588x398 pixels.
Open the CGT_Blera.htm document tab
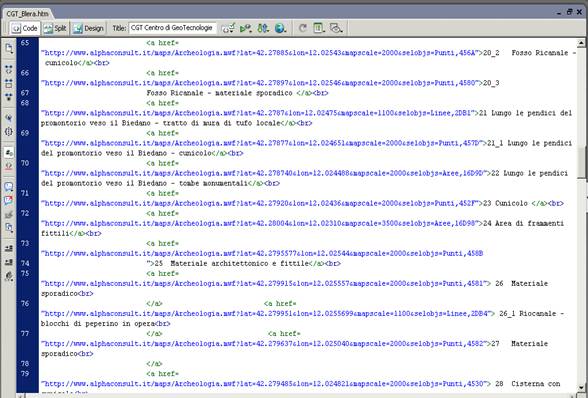click(27, 14)
